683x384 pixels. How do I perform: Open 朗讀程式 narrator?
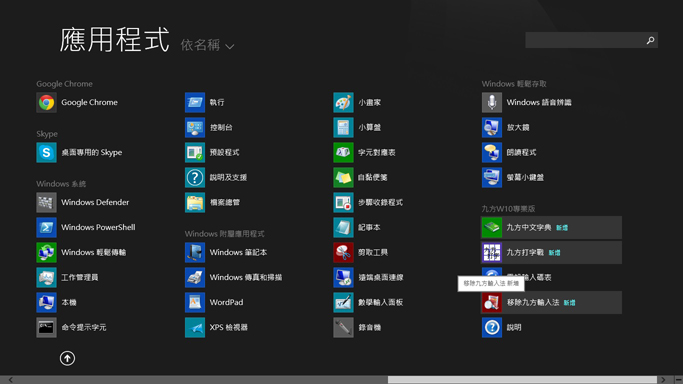[509, 152]
